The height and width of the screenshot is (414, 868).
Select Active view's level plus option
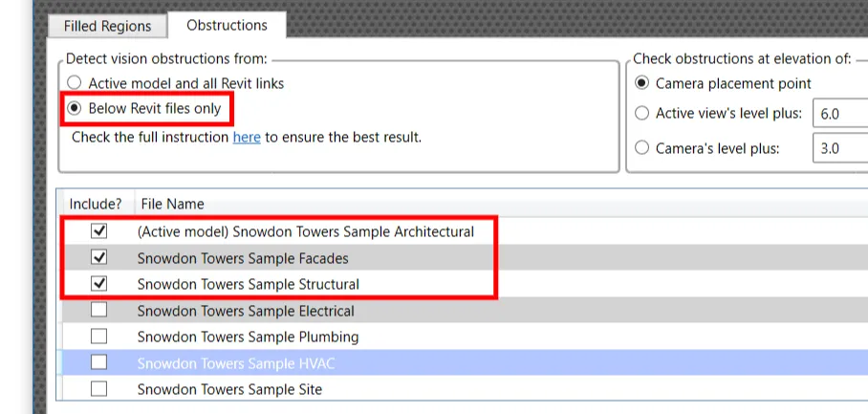click(x=642, y=114)
